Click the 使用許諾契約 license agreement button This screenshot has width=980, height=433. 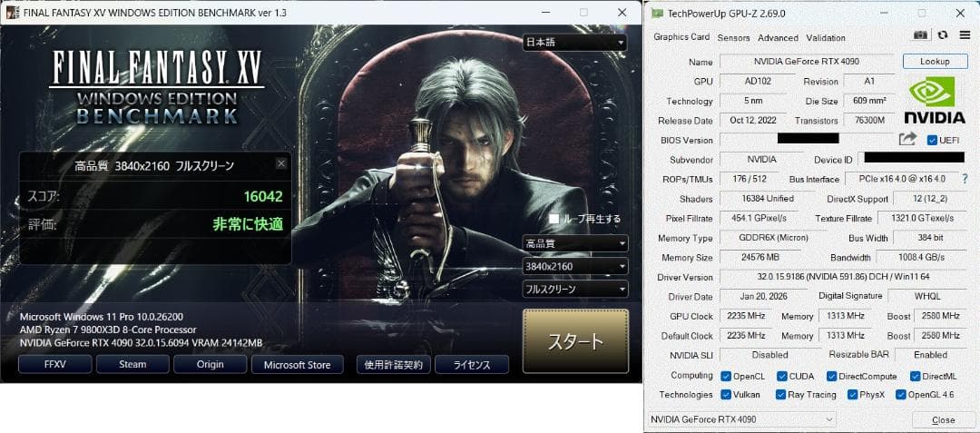(x=393, y=364)
